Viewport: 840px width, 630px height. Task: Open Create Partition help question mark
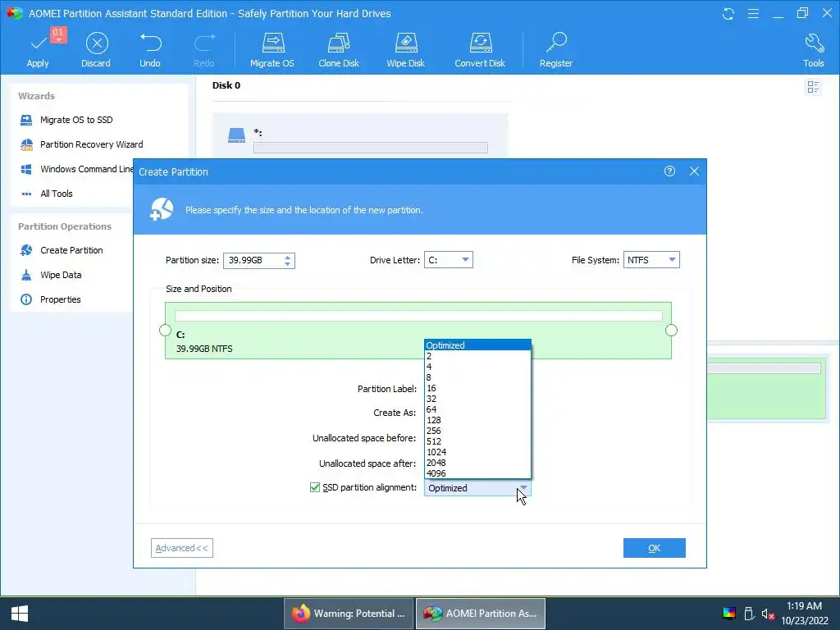669,171
